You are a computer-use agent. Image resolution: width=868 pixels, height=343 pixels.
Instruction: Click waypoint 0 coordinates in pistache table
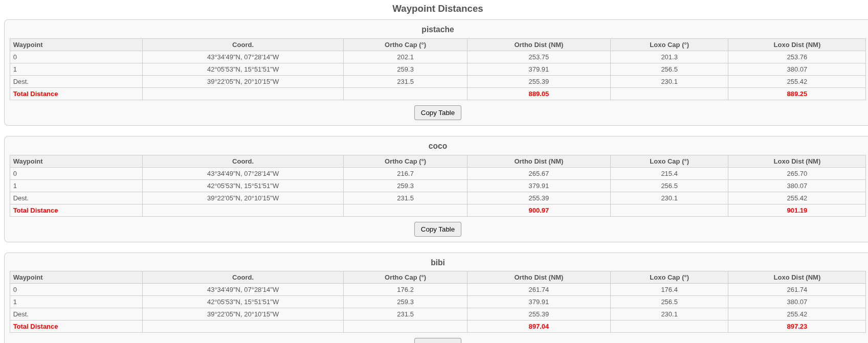point(243,57)
